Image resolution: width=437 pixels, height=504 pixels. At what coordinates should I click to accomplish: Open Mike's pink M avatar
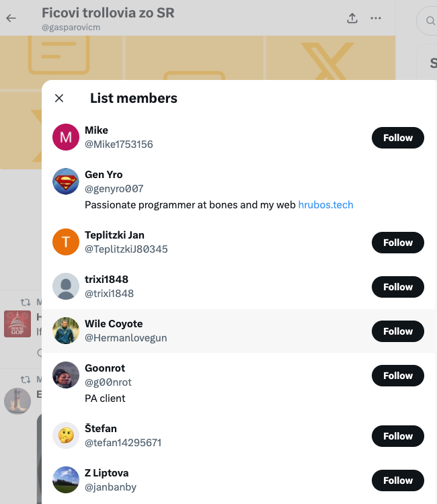pyautogui.click(x=66, y=137)
